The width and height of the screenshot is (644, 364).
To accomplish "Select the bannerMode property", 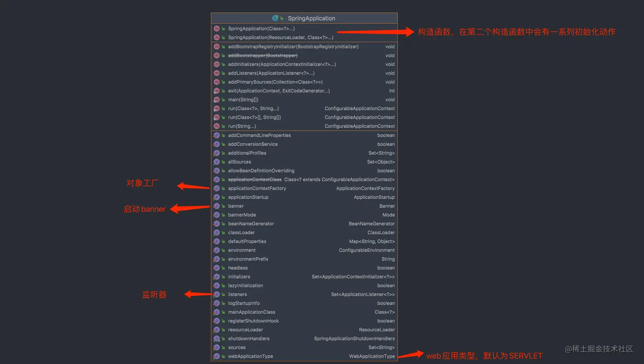I will coord(304,215).
